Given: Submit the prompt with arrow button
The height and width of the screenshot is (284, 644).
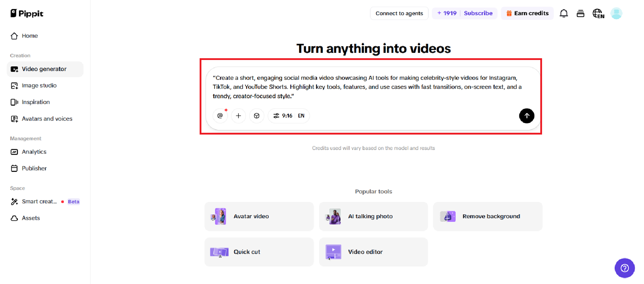Looking at the screenshot, I should coord(527,116).
